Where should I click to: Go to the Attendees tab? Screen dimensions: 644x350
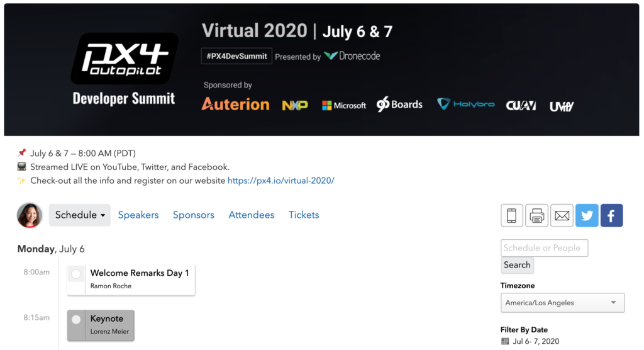pos(252,215)
